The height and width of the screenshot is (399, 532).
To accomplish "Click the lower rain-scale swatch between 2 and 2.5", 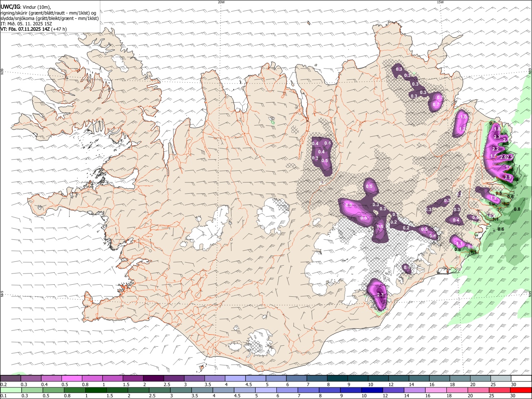I will tap(138, 390).
